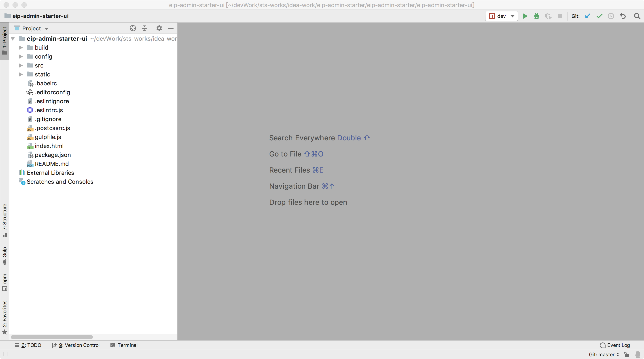Start debugging with the green bug icon
The width and height of the screenshot is (644, 359).
point(536,16)
